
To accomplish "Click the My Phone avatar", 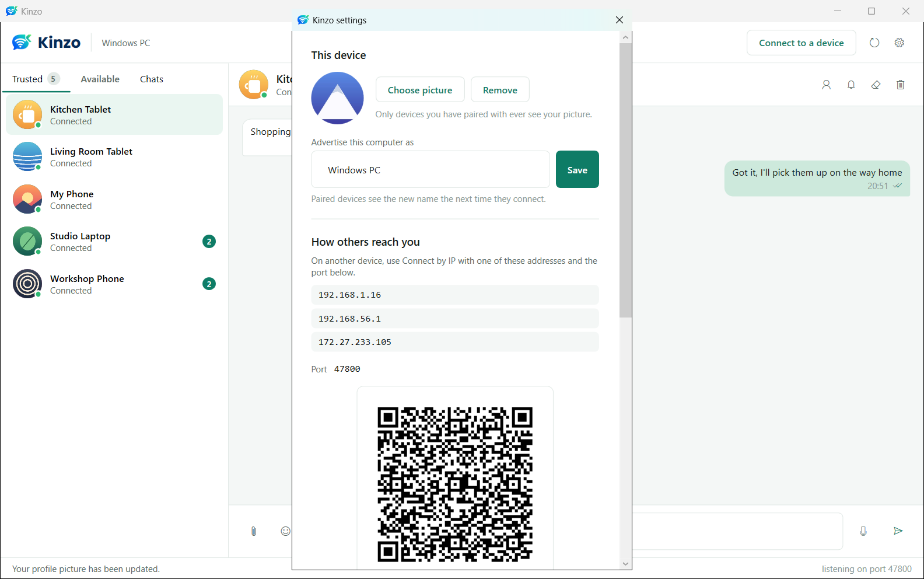I will point(27,199).
